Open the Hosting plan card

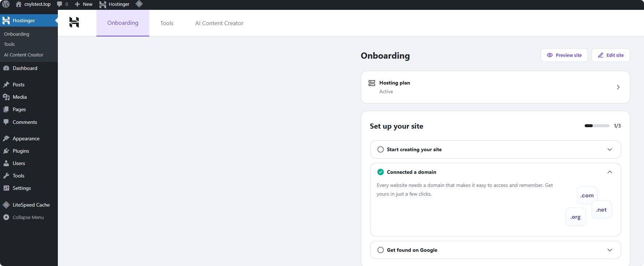495,87
